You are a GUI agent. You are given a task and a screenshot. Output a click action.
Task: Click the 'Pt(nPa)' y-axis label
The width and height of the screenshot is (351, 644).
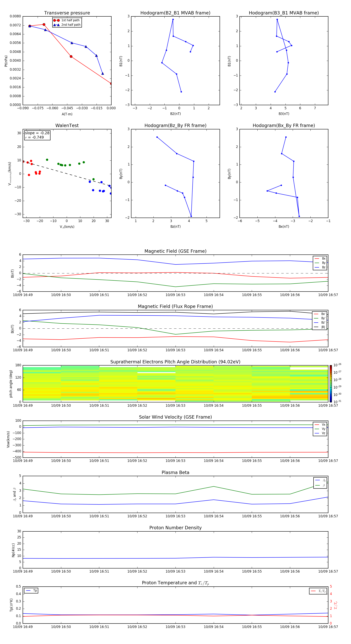coord(6,61)
